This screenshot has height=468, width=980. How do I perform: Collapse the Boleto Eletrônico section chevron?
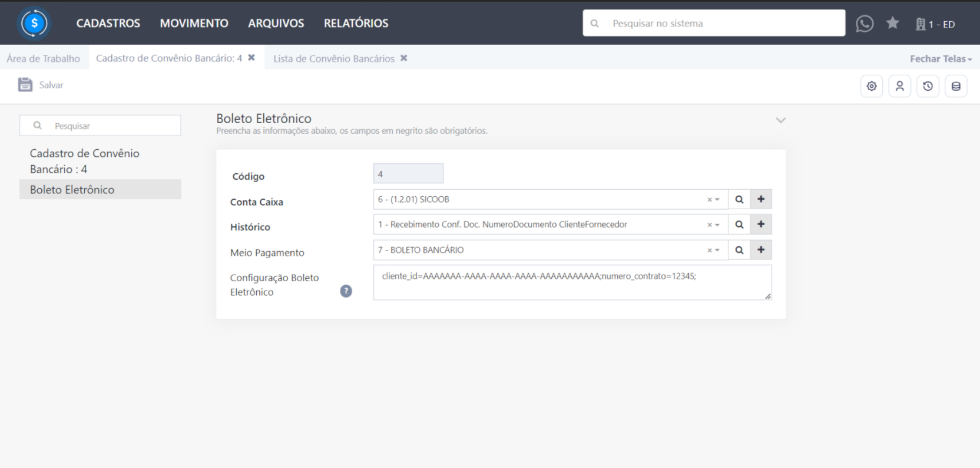pos(781,120)
